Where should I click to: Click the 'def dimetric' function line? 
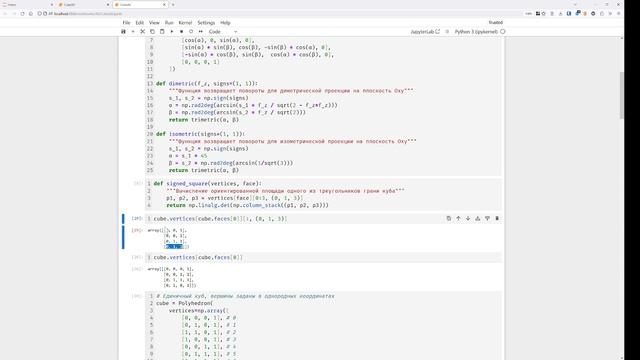pyautogui.click(x=207, y=83)
